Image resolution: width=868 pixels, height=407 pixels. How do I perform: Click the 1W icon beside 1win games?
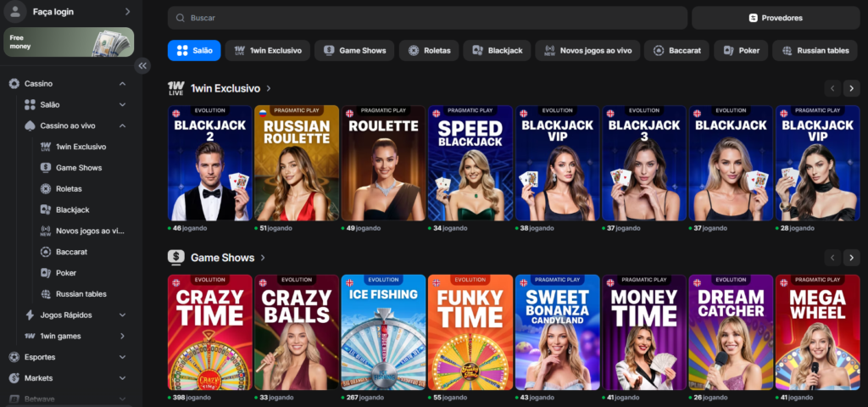point(30,336)
